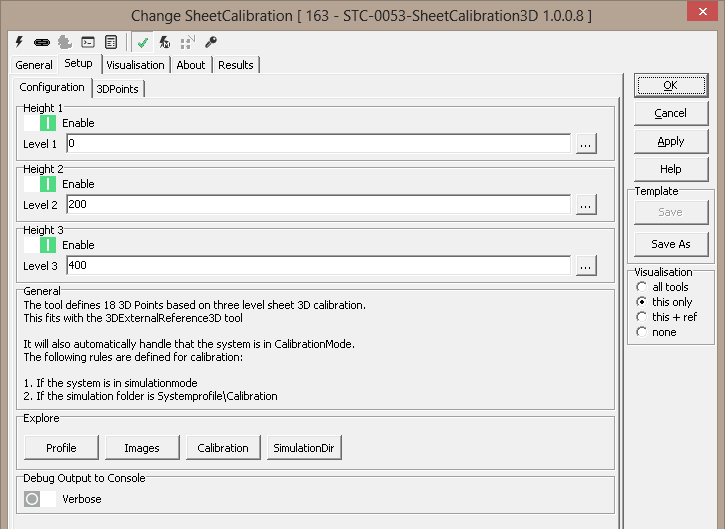Screen dimensions: 725x529
Task: Open the Level 1 ellipsis browse button
Action: (586, 144)
